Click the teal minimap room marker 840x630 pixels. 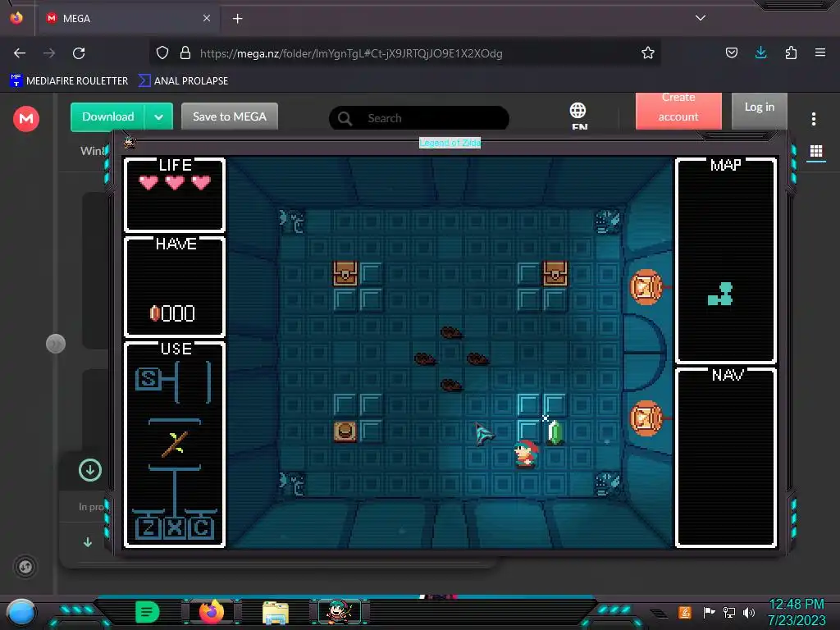click(x=720, y=294)
